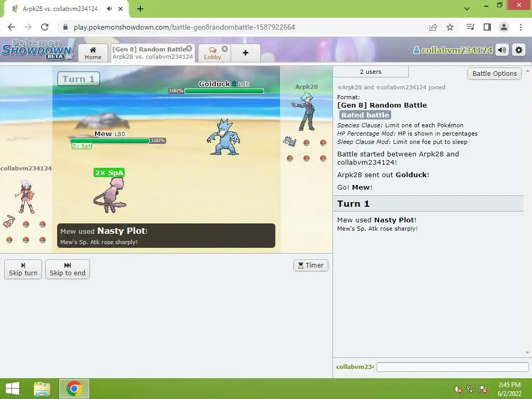532x399 pixels.
Task: Open the tab search chevron
Action: [x=467, y=8]
